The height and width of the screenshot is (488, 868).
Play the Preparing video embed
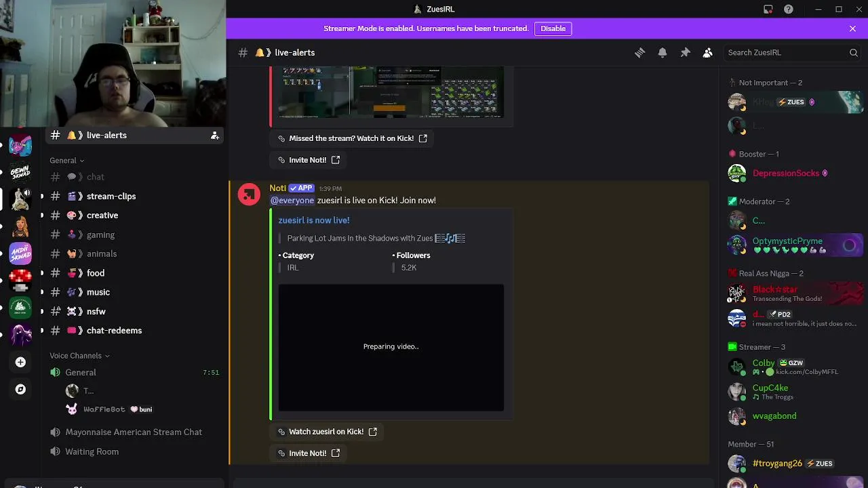click(x=391, y=348)
